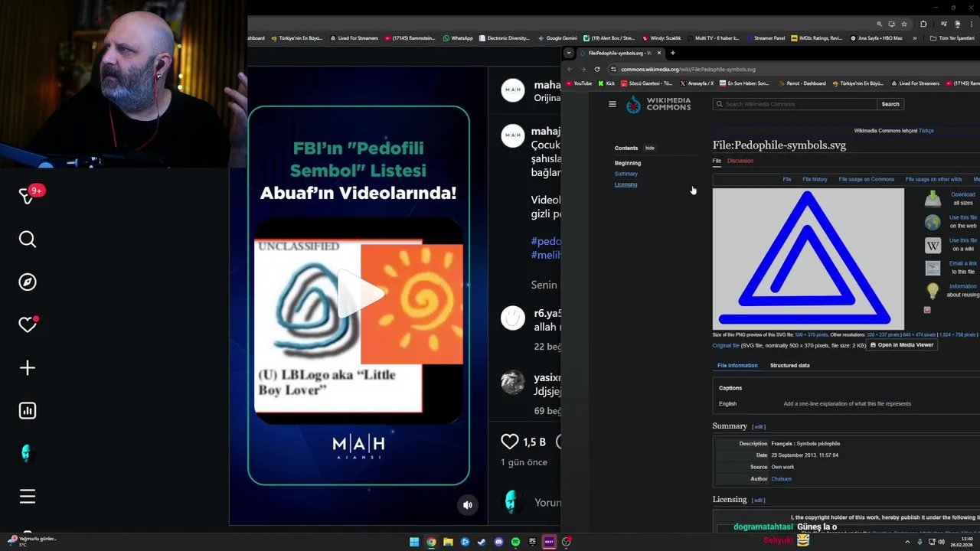Viewport: 980px width, 551px height.
Task: Open WhatsApp bookmark in back browser window
Action: tap(459, 38)
